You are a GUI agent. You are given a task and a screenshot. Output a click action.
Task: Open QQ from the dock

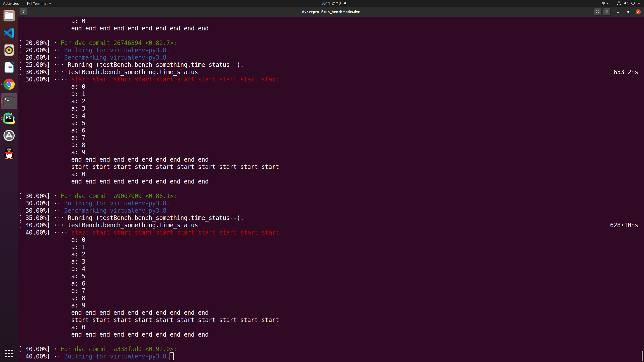pyautogui.click(x=9, y=153)
